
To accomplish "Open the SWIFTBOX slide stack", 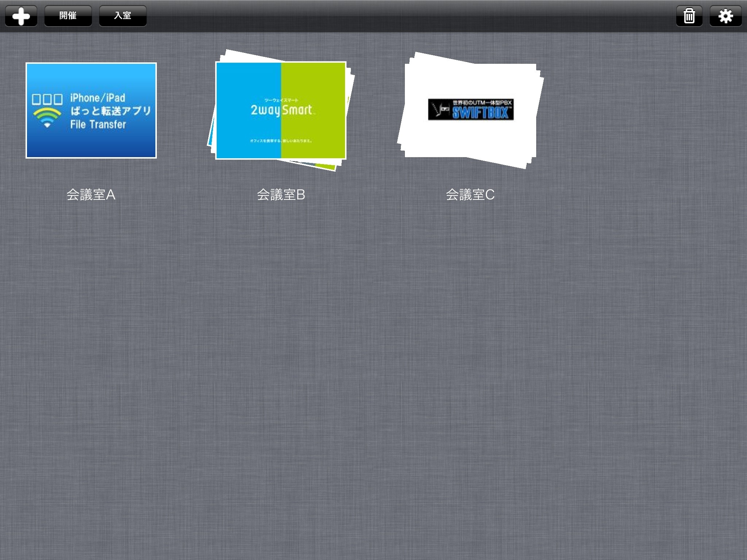I will pyautogui.click(x=471, y=110).
